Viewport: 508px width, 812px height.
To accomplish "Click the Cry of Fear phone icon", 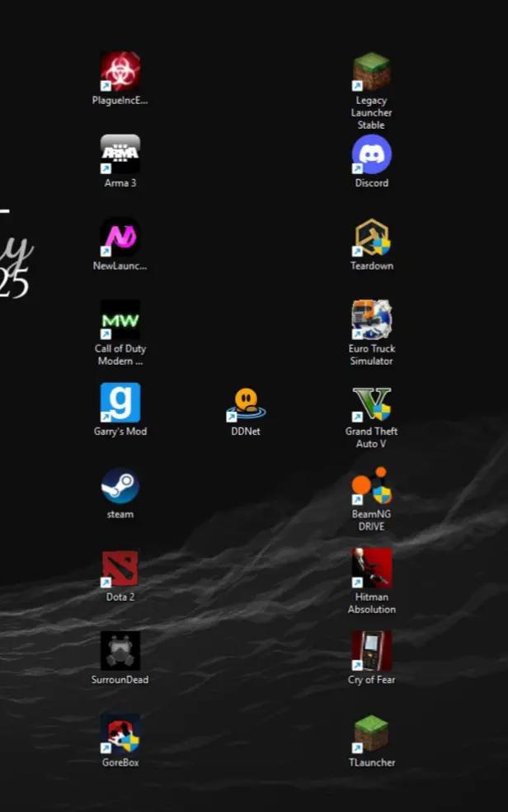I will point(371,651).
